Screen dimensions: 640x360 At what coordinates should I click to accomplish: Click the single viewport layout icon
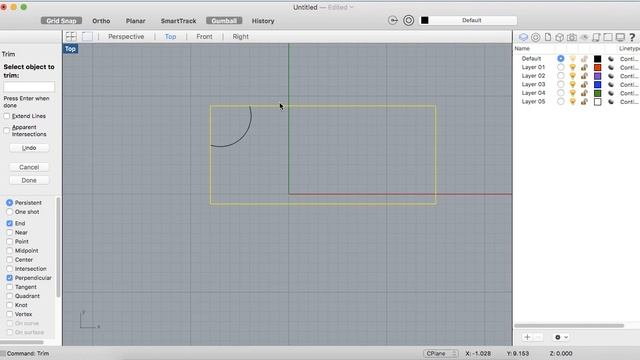pos(87,36)
